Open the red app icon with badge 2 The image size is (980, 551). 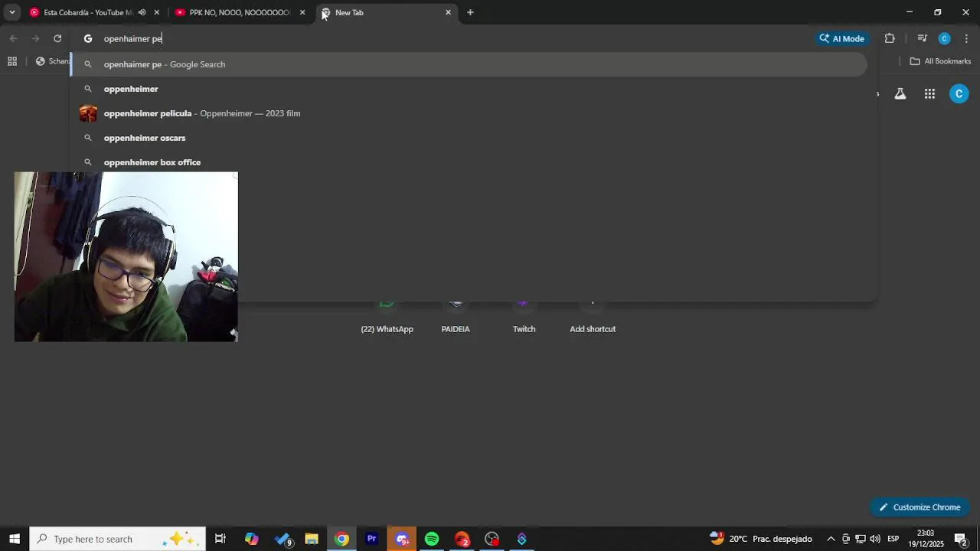point(462,539)
